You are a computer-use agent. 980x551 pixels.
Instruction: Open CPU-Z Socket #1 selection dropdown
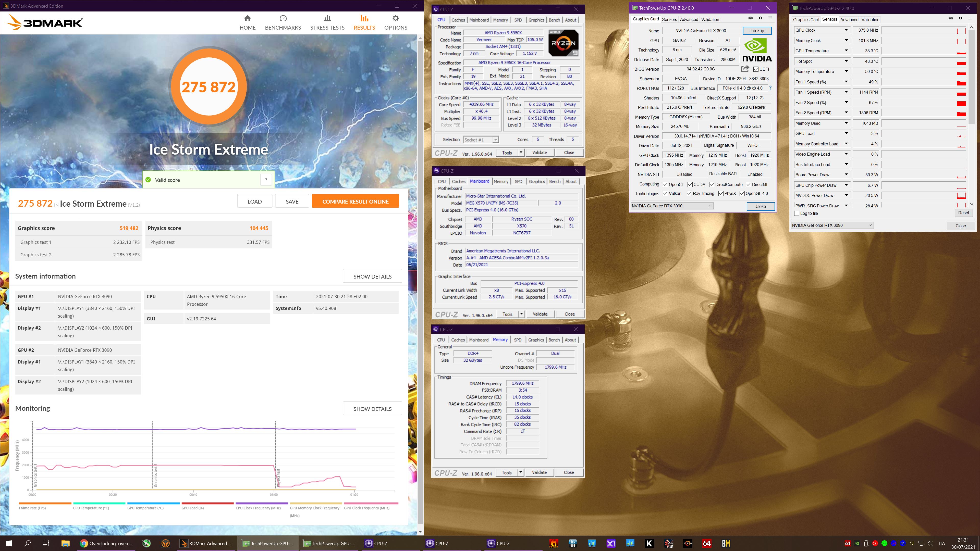click(x=481, y=140)
